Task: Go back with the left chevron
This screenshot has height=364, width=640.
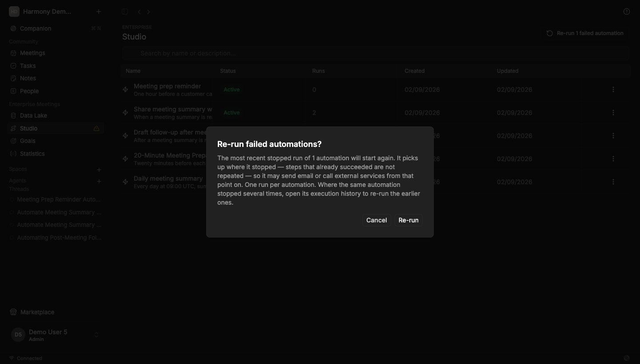Action: (139, 12)
